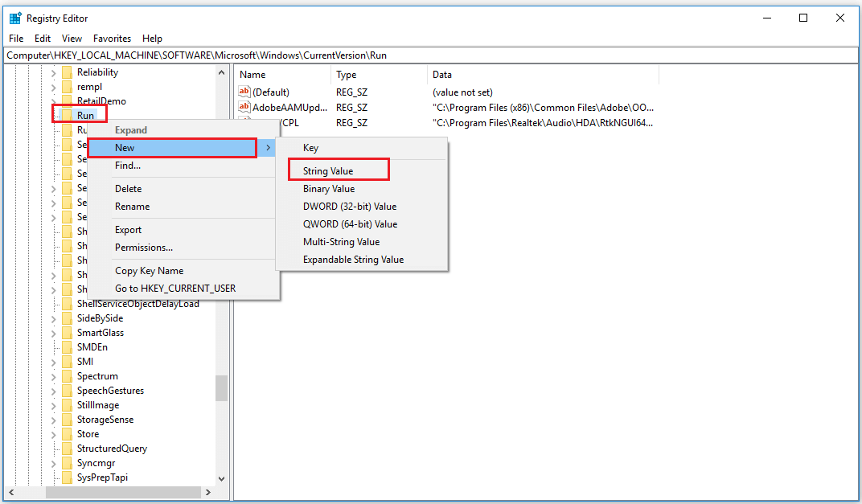Click the Data column header
This screenshot has height=504, width=862.
click(x=543, y=74)
